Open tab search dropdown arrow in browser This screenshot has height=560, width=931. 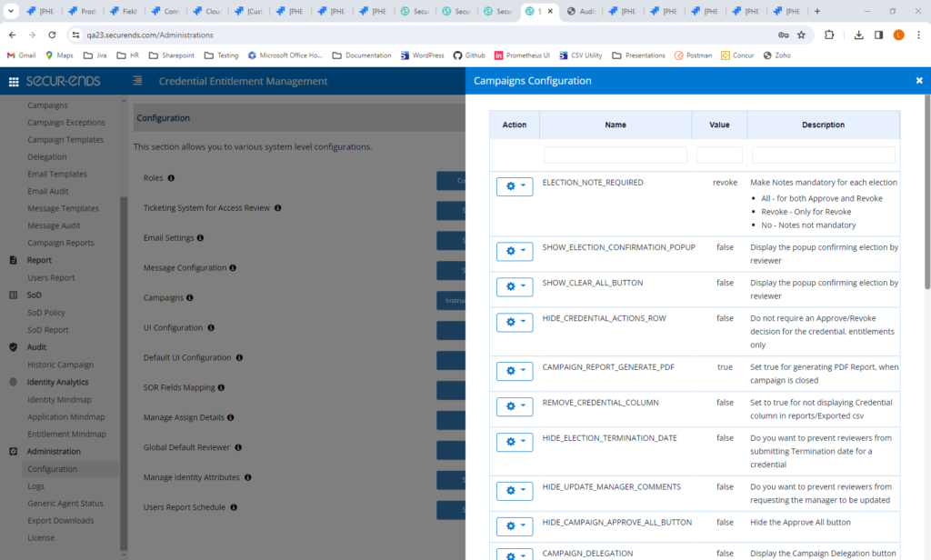tap(11, 11)
